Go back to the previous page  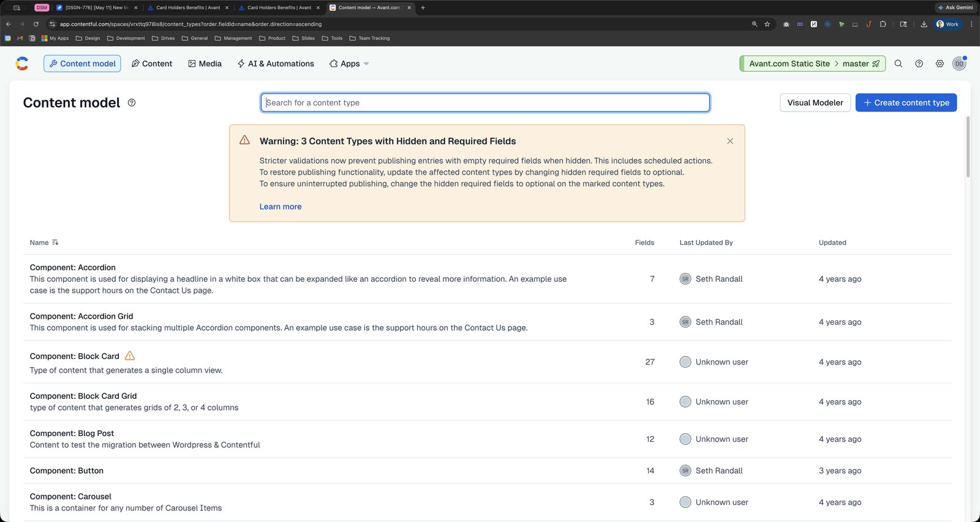9,24
